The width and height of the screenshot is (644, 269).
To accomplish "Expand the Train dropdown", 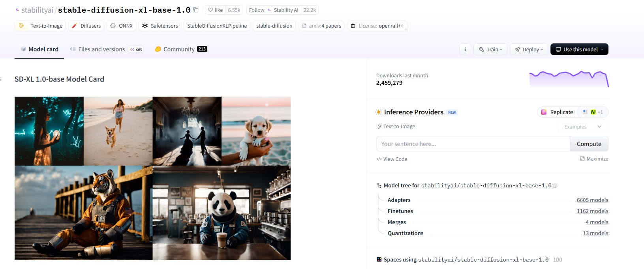I will [490, 49].
